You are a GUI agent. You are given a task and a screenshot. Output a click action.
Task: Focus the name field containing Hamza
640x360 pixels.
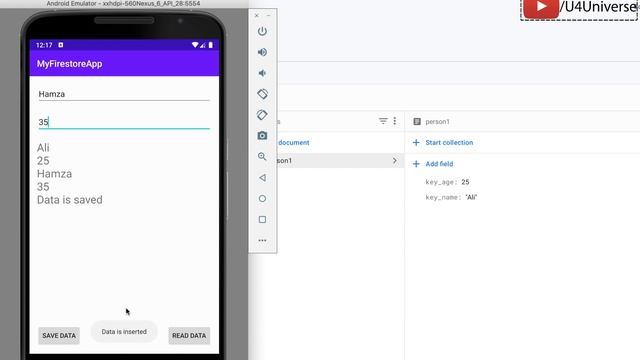(124, 94)
